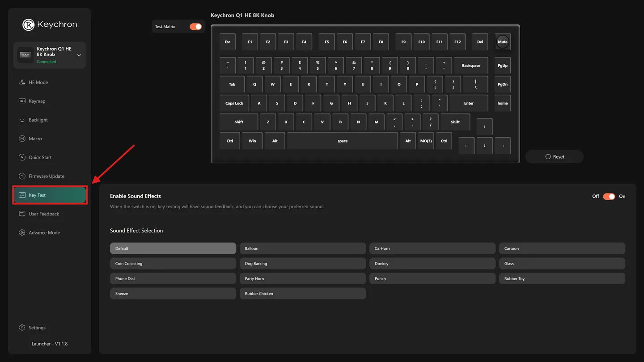644x362 pixels.
Task: Select the Glass sound effect
Action: point(562,264)
